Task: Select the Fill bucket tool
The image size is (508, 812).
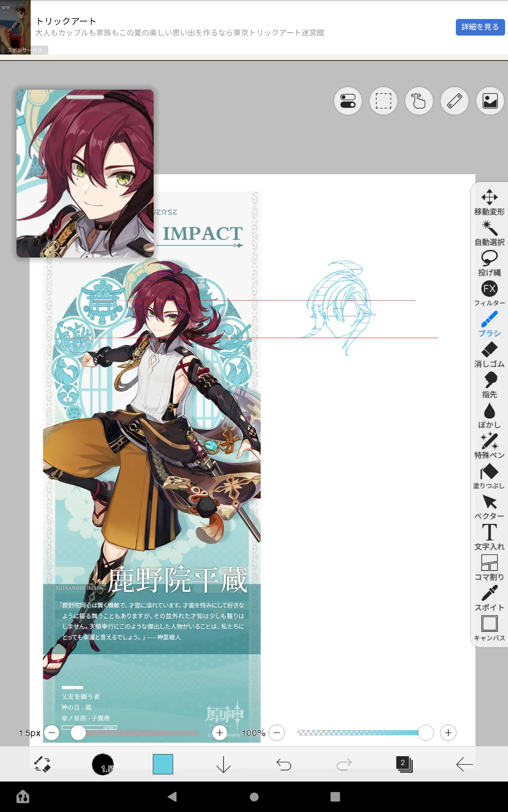Action: [489, 476]
